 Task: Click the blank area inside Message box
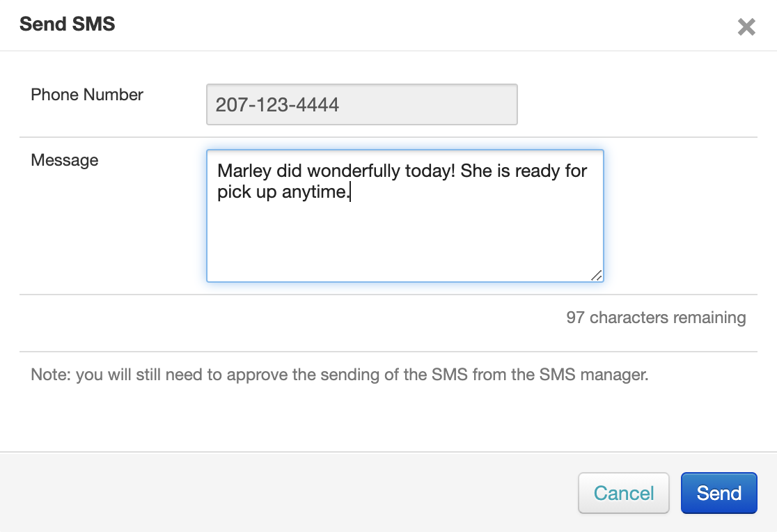pos(404,240)
